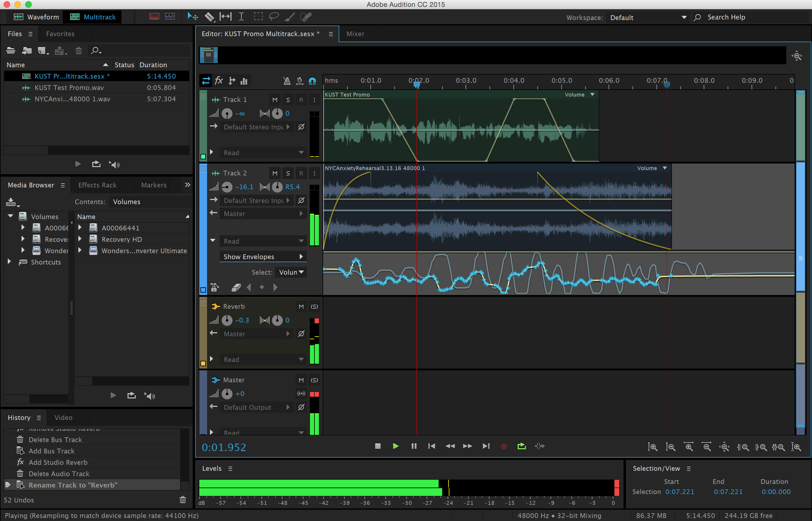This screenshot has height=521, width=812.
Task: Open Track 2 automation Select dropdown
Action: [x=291, y=272]
